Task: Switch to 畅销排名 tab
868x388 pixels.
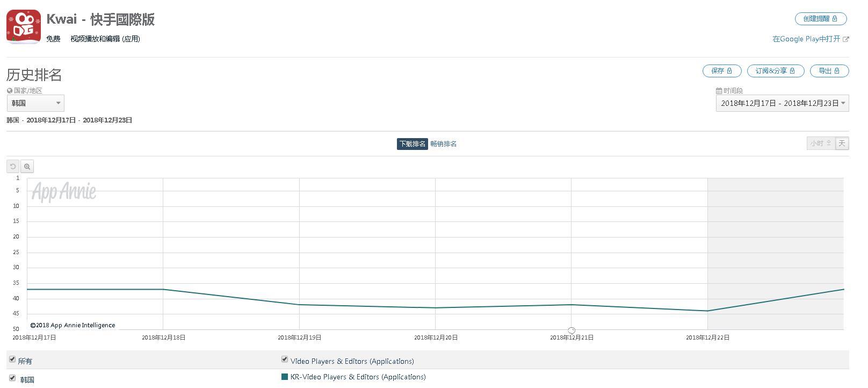Action: [x=444, y=144]
